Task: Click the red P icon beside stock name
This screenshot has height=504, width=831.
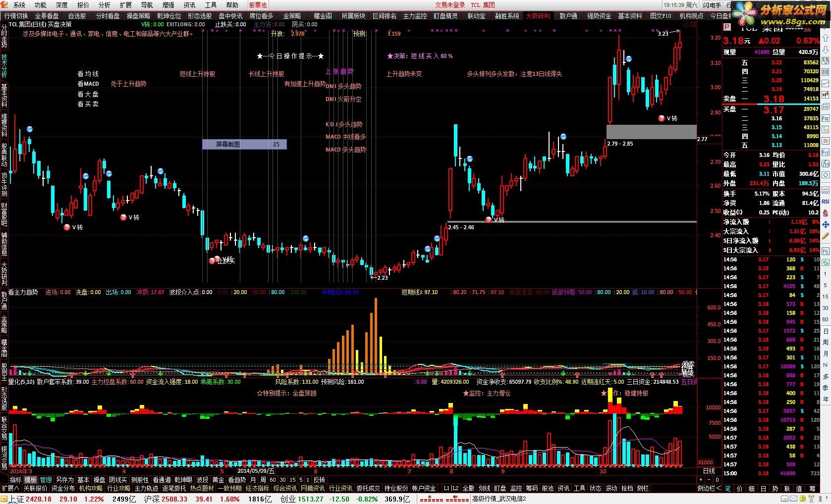Action: click(727, 27)
